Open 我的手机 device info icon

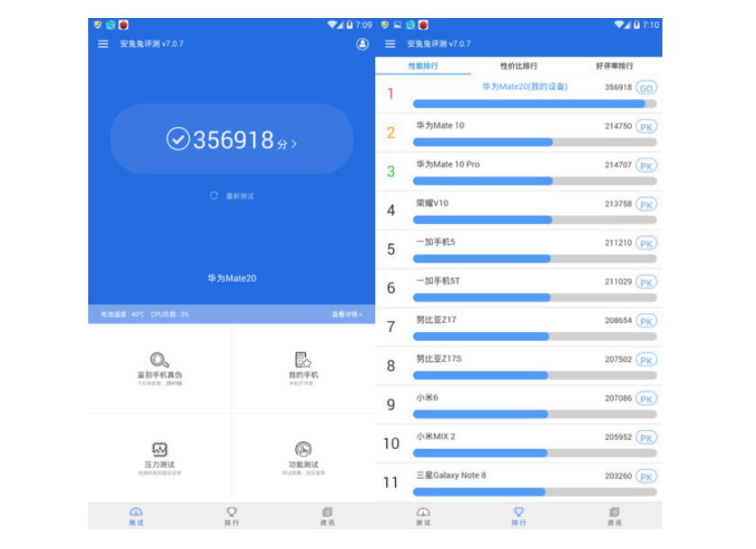[x=303, y=360]
